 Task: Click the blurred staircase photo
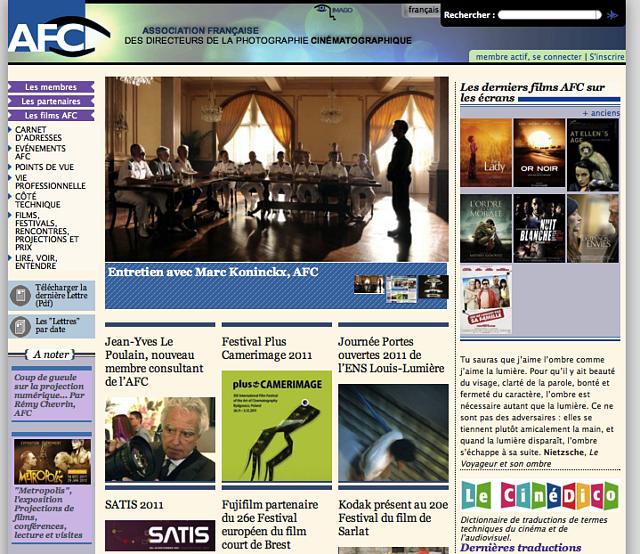click(x=393, y=433)
